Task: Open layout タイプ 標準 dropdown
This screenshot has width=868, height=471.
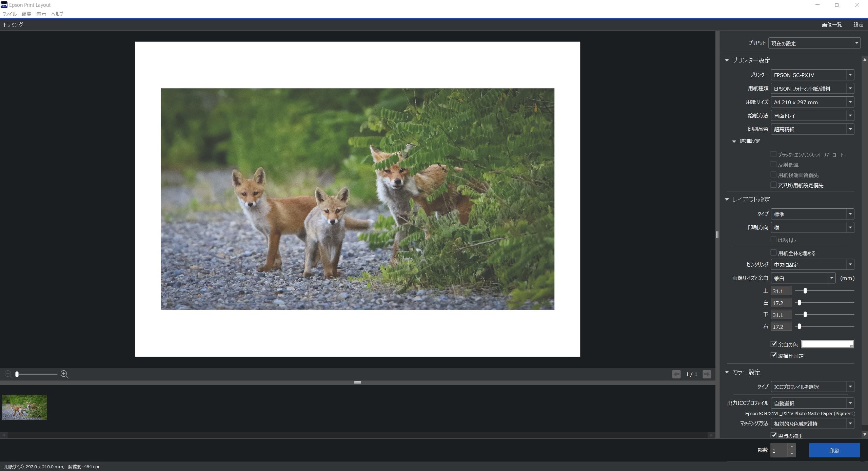Action: pyautogui.click(x=812, y=214)
